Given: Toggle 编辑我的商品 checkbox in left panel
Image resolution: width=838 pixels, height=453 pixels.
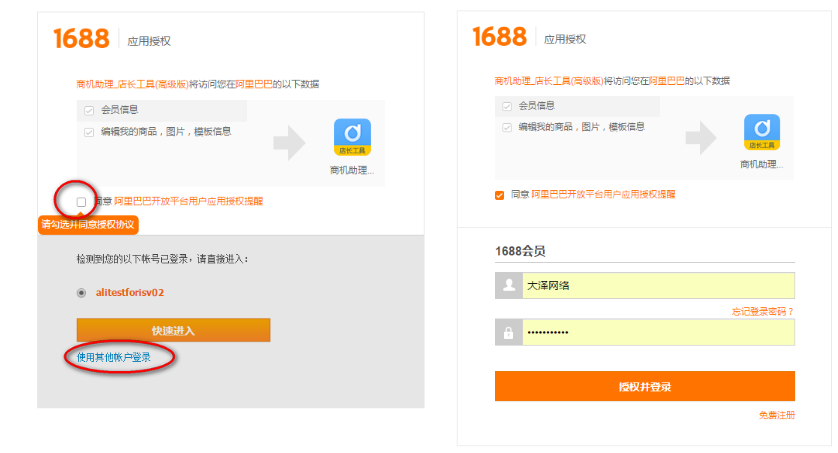Looking at the screenshot, I should (x=89, y=132).
